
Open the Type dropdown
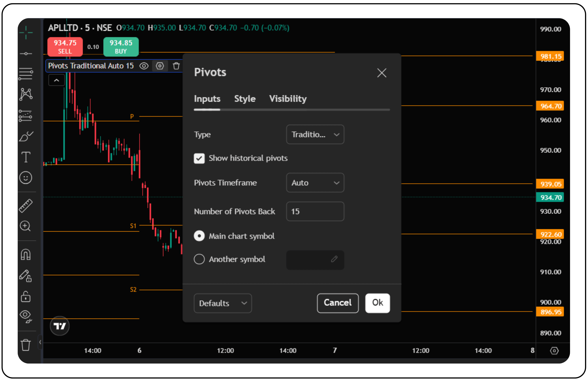[315, 134]
